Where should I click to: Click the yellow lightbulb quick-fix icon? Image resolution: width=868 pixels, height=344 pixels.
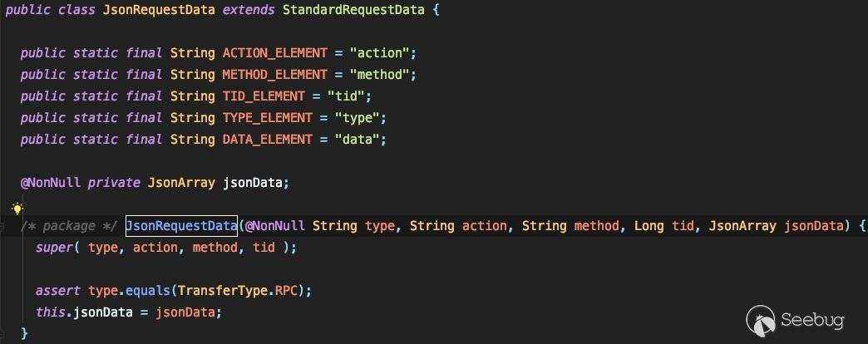click(x=17, y=208)
